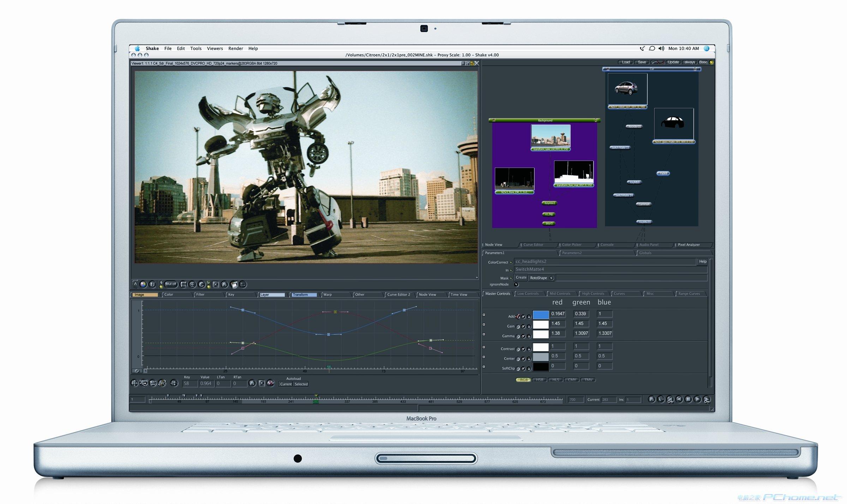The height and width of the screenshot is (504, 847).
Task: Switch to the Curve Editor tab
Action: [533, 245]
